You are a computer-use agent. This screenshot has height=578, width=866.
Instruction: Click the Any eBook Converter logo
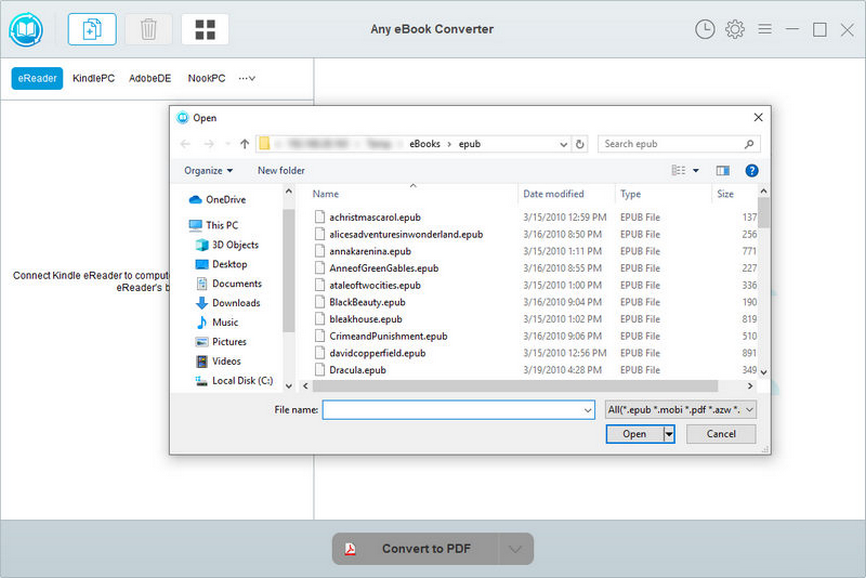[26, 29]
